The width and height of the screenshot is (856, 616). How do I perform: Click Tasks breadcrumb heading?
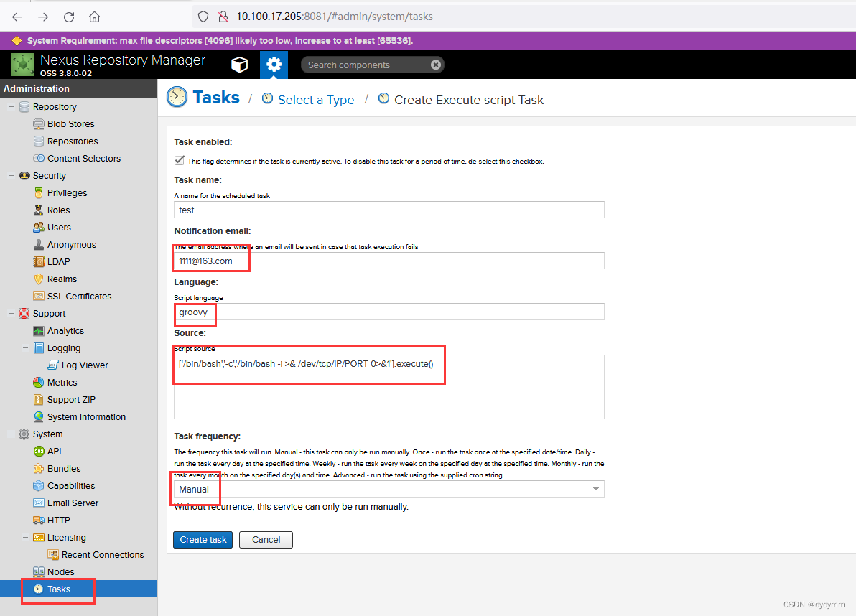point(216,98)
